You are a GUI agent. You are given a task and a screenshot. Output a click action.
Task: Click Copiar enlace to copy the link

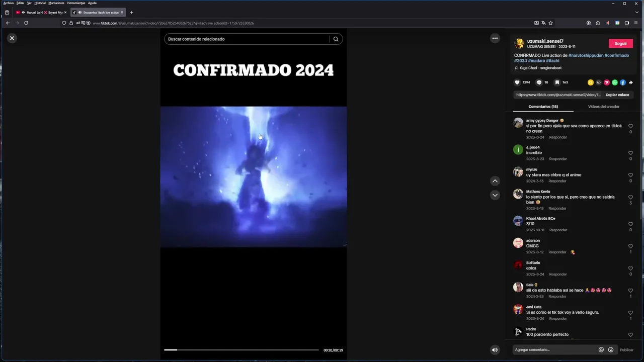coord(617,95)
